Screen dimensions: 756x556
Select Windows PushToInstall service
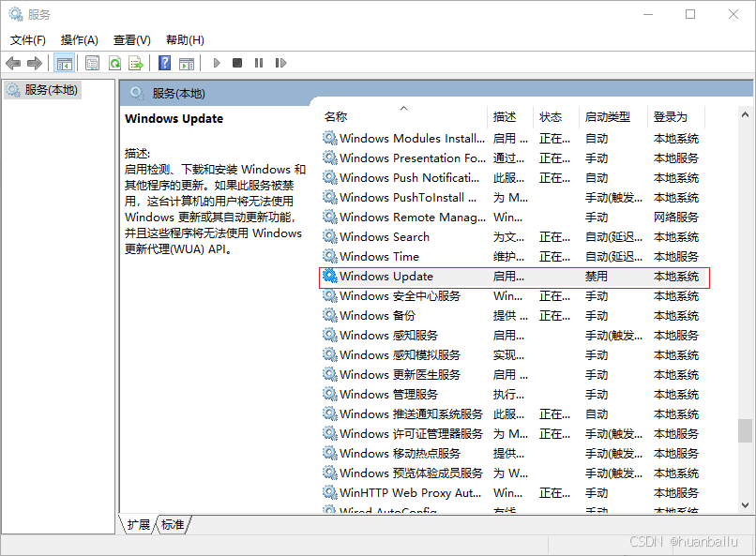coord(514,198)
